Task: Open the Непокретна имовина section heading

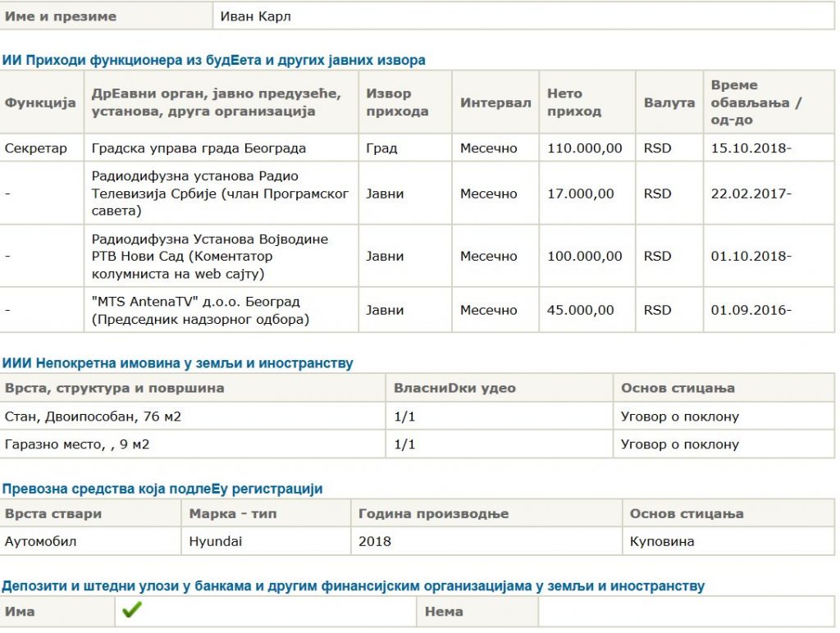Action: coord(177,363)
